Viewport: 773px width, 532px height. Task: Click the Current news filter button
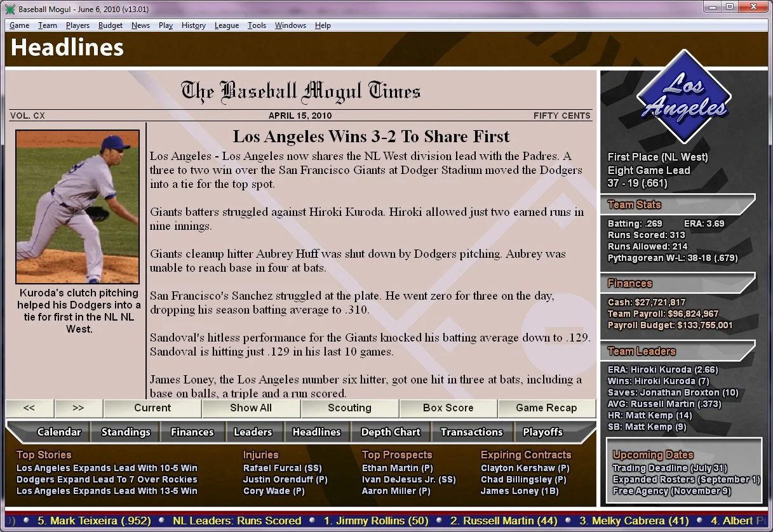coord(152,409)
